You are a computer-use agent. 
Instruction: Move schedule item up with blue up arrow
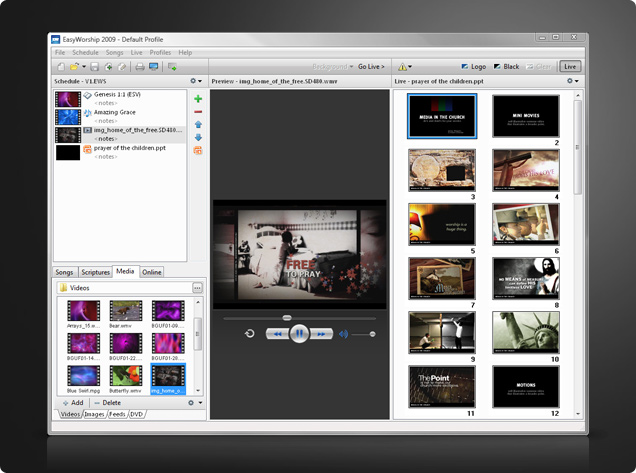(x=198, y=125)
